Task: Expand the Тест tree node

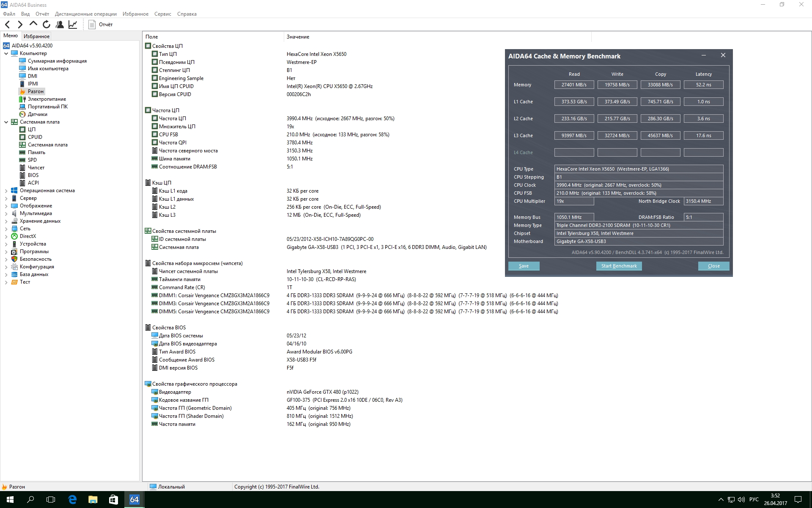Action: (x=6, y=282)
